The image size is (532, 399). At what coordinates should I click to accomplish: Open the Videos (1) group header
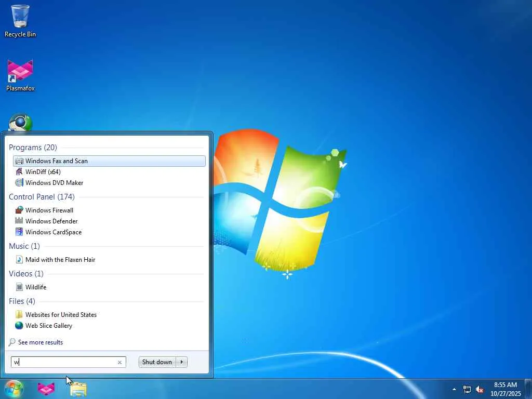26,273
